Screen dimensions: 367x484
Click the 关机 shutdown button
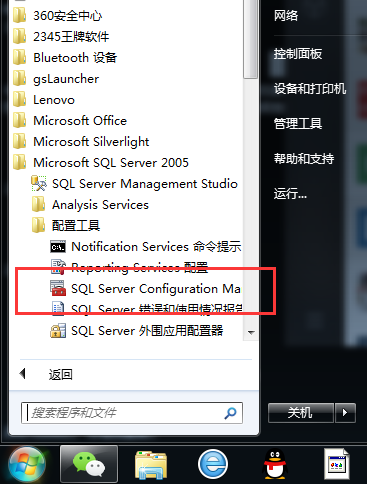coord(301,413)
